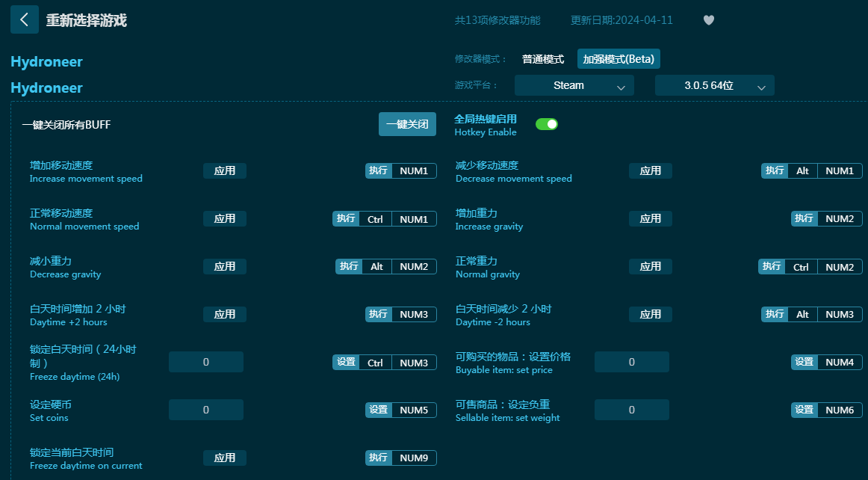Click the 共13项修改器功能 text

[497, 20]
